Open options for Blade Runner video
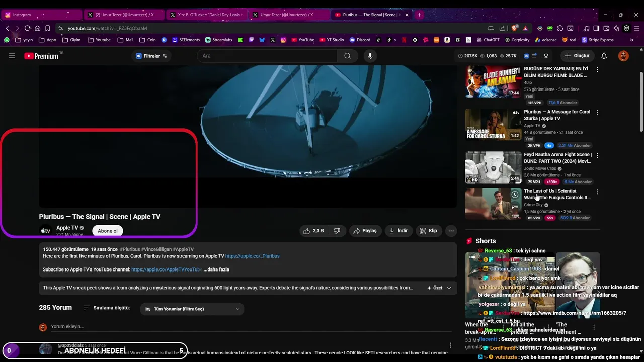Screen dimensions: 644x362 click(597, 70)
